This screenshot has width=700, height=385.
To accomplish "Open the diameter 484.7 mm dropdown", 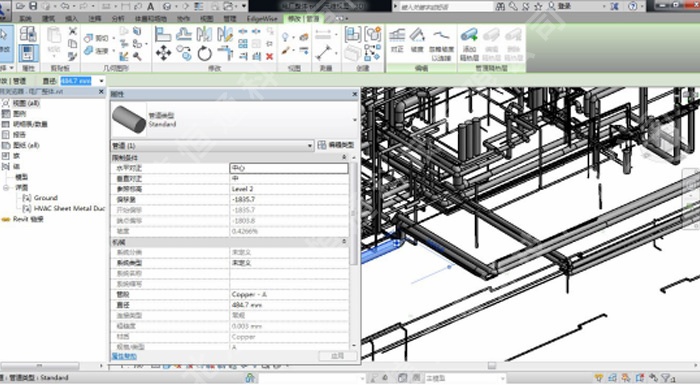I will (101, 81).
